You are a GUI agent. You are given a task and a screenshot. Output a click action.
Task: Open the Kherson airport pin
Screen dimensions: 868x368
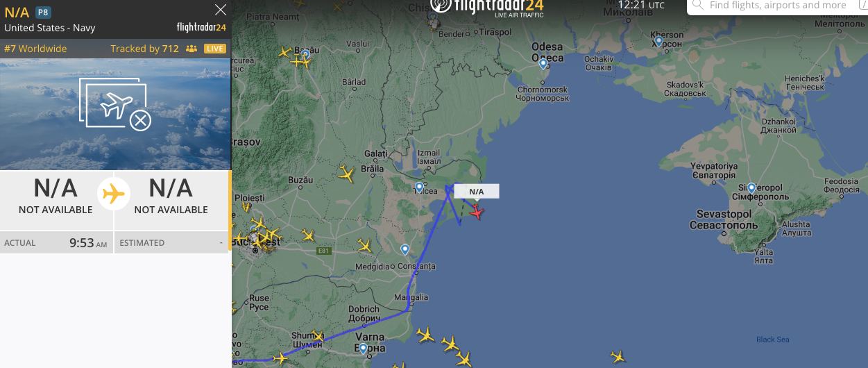(x=658, y=42)
